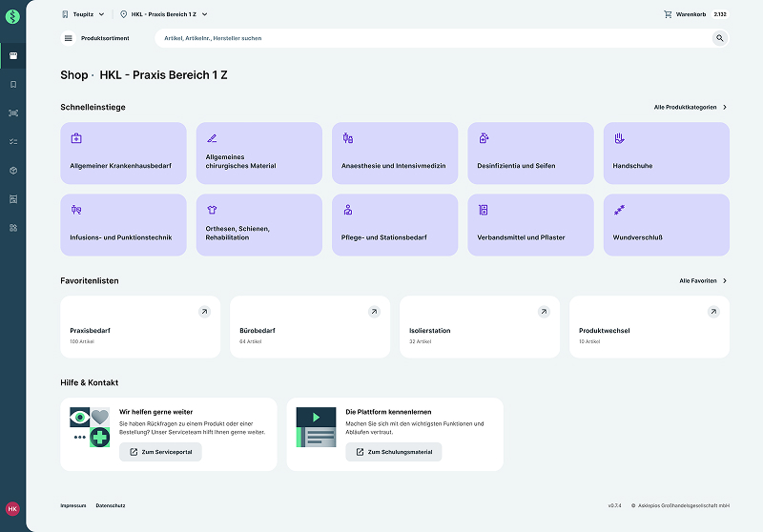
Task: Open the grid modules sidebar icon
Action: (13, 228)
